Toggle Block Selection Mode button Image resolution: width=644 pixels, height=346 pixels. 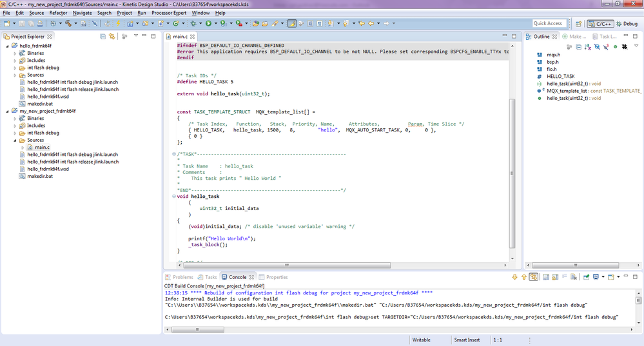[310, 23]
